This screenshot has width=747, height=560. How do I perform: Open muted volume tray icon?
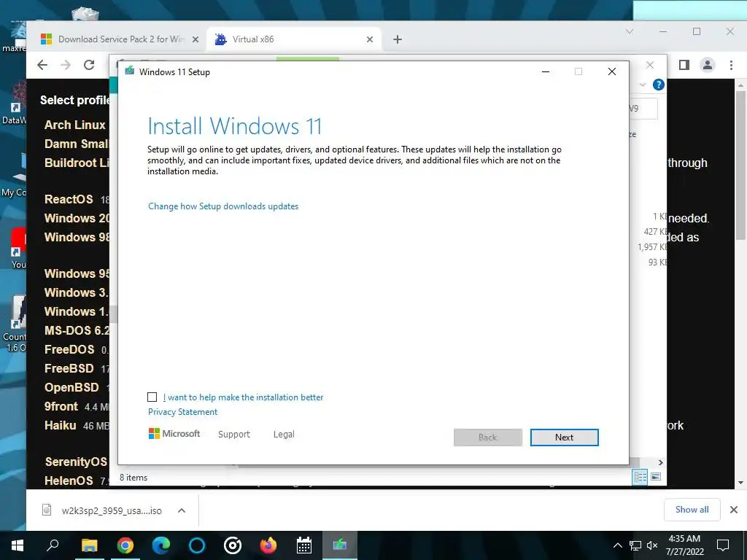(652, 545)
